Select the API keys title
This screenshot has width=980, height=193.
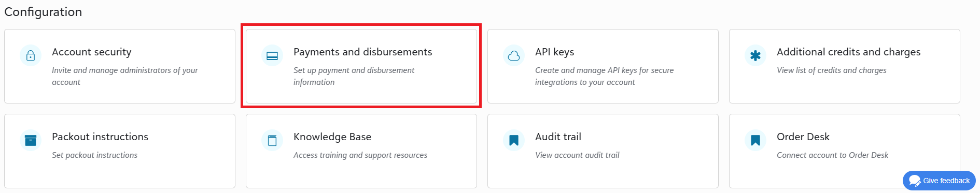[554, 52]
